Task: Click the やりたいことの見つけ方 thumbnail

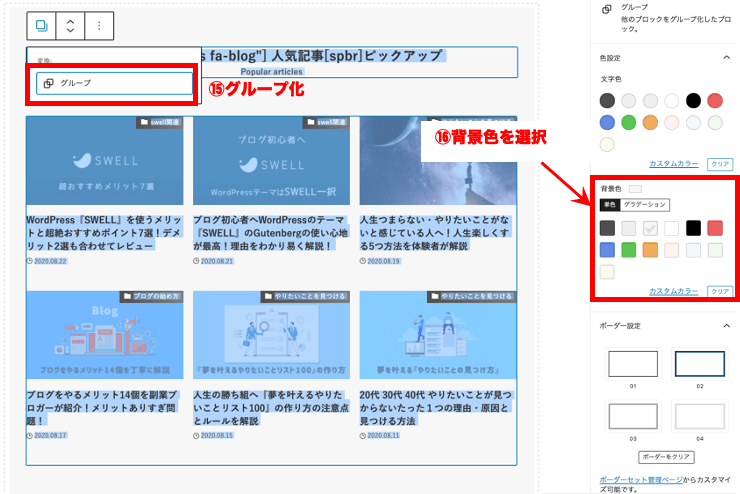Action: (438, 335)
